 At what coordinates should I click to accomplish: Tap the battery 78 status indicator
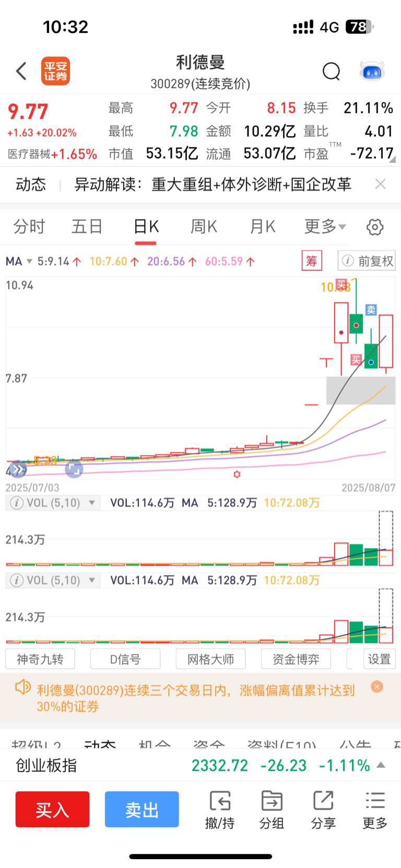(360, 27)
